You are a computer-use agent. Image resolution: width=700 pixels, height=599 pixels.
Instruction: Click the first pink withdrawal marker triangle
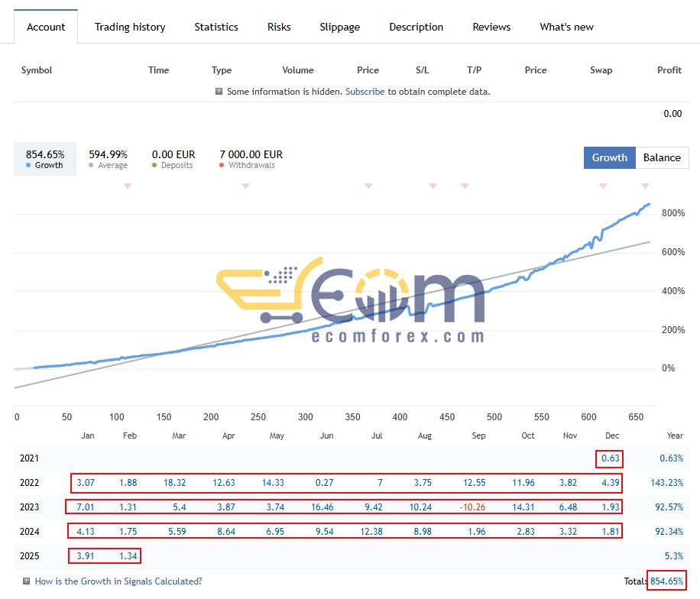click(128, 186)
